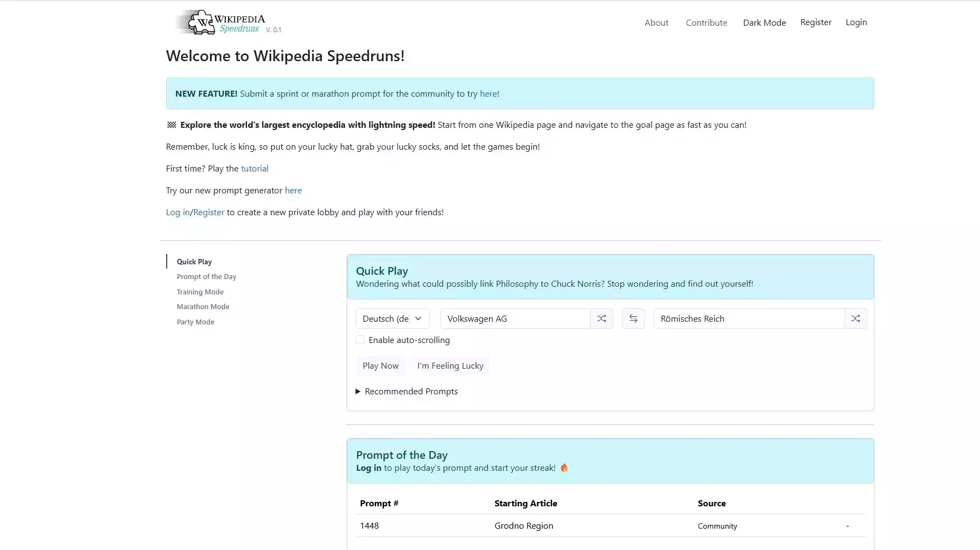Navigate to Marathon Mode in sidebar
The image size is (980, 550).
tap(203, 307)
